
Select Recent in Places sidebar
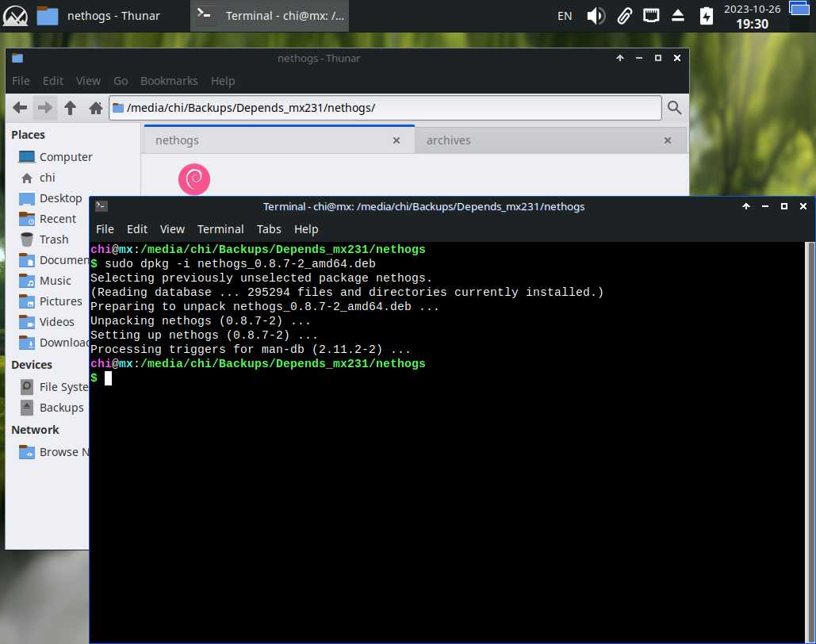click(48, 219)
